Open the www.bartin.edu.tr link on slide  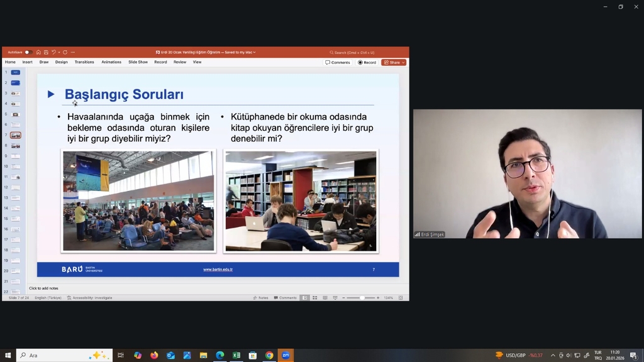(218, 270)
